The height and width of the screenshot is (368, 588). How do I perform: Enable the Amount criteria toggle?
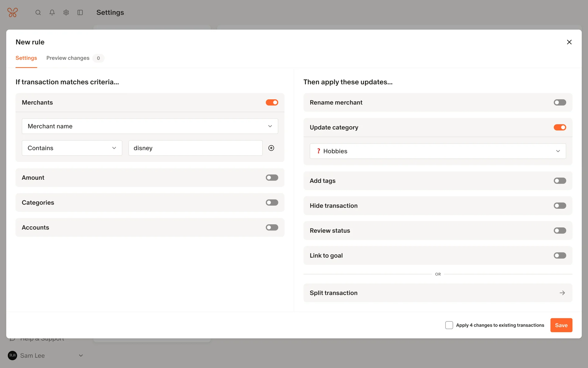pos(272,178)
